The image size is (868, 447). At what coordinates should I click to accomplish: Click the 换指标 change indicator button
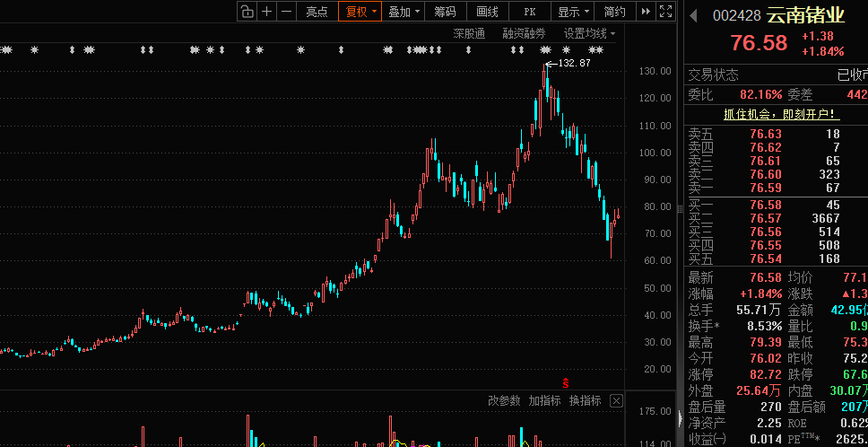(x=586, y=401)
